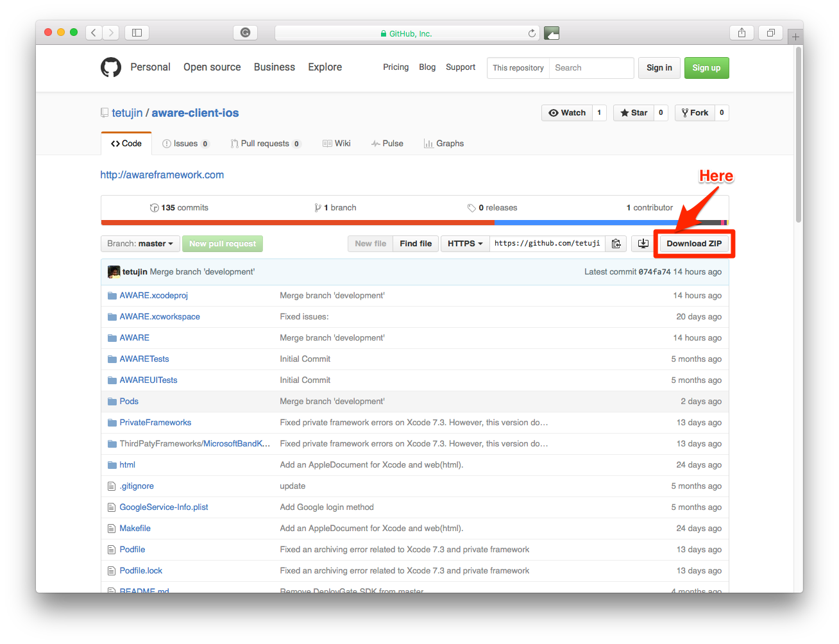The width and height of the screenshot is (839, 644).
Task: Click the Download ZIP button
Action: point(694,244)
